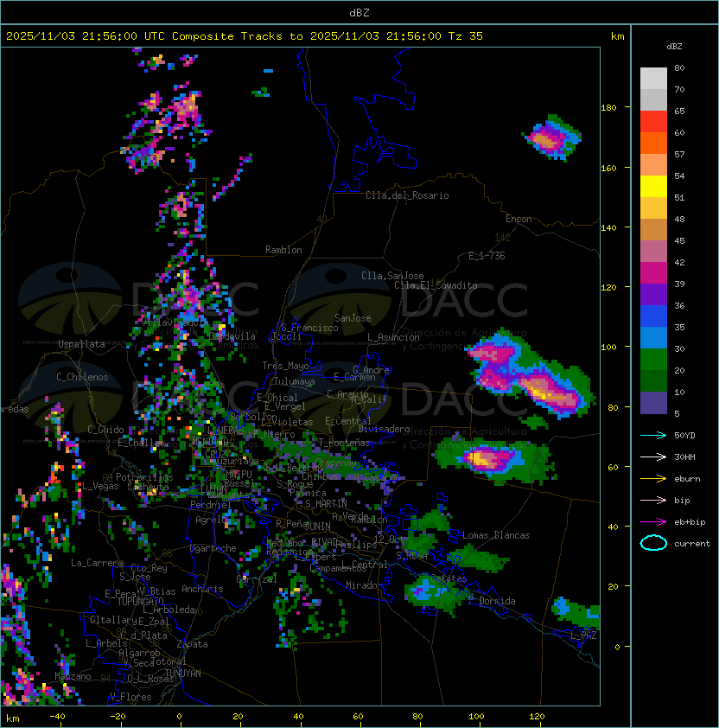719x728 pixels.
Task: Click the Potrerillos map label
Action: pyautogui.click(x=144, y=477)
